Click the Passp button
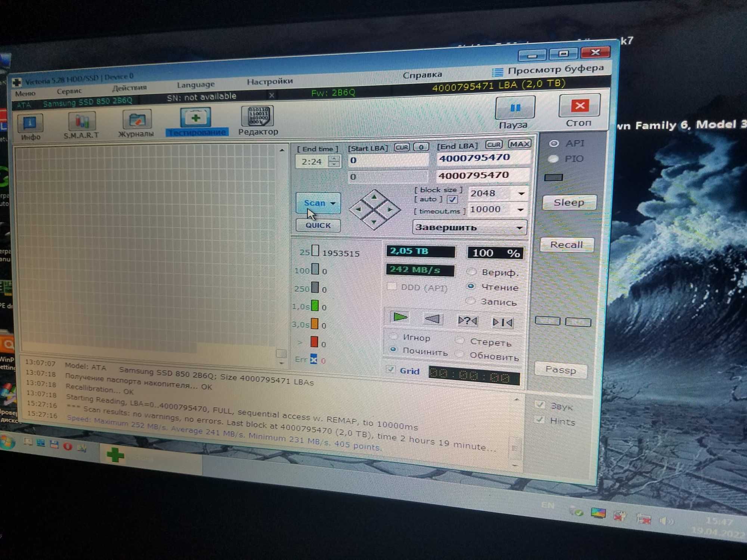This screenshot has width=747, height=560. point(561,370)
